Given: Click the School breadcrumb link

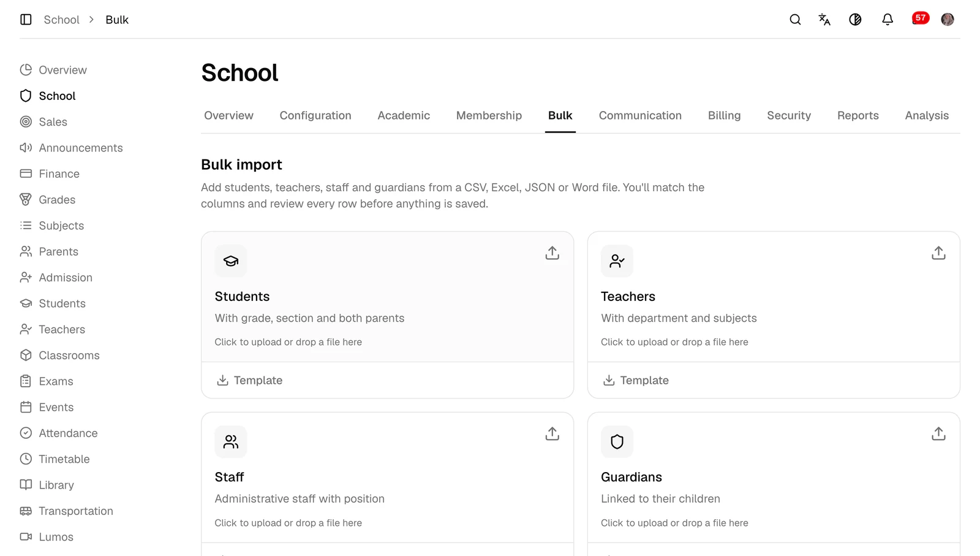Looking at the screenshot, I should click(61, 20).
